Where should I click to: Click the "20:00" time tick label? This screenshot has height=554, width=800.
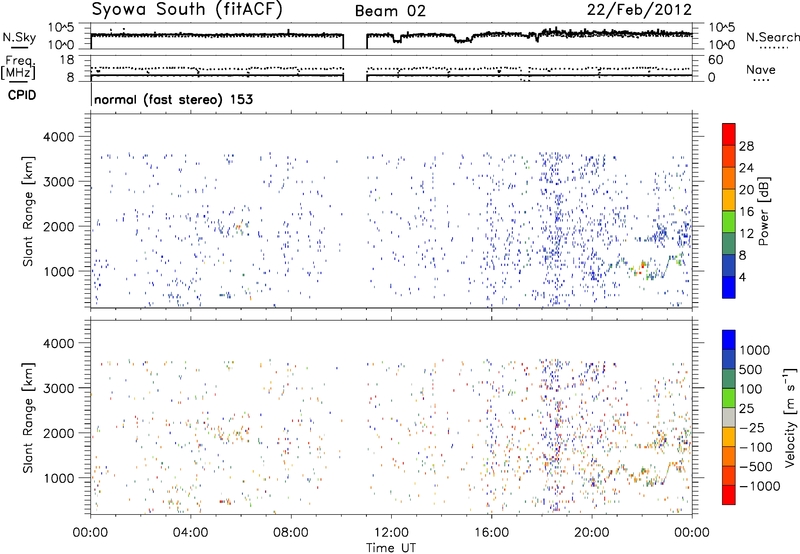(x=591, y=533)
